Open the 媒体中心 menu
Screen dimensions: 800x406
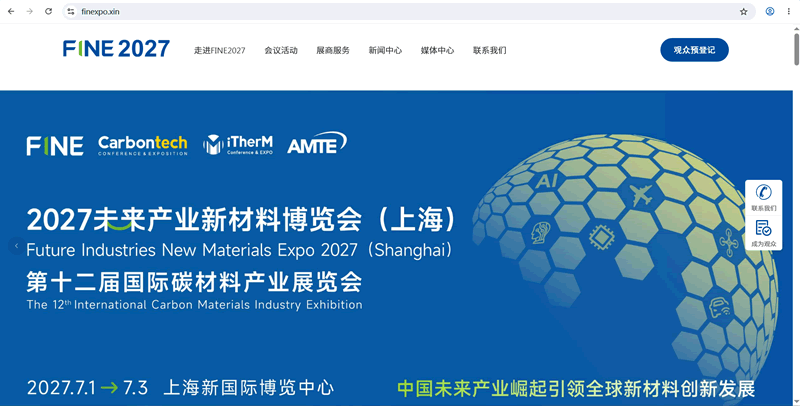(x=437, y=50)
